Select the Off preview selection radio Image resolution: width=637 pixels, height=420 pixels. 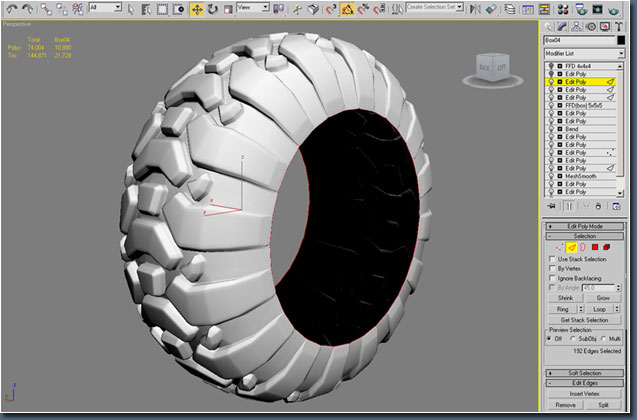point(549,338)
